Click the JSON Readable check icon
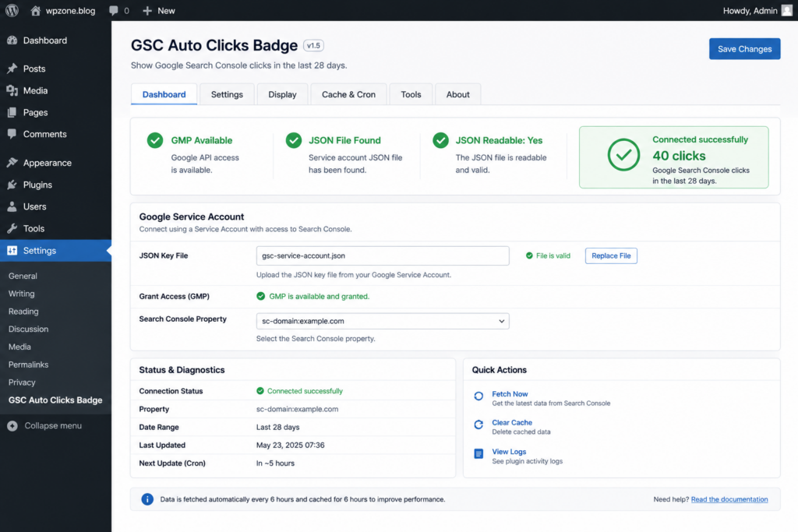The height and width of the screenshot is (532, 798). tap(440, 140)
